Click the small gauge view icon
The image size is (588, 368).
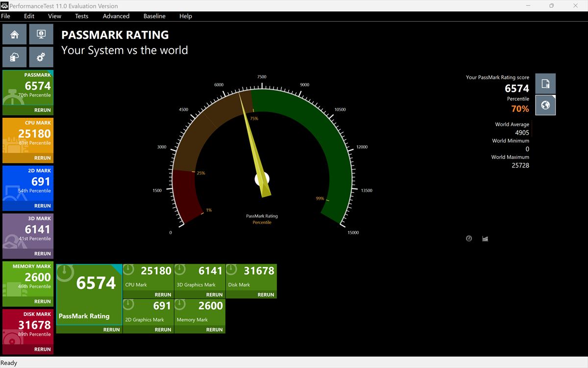point(469,238)
